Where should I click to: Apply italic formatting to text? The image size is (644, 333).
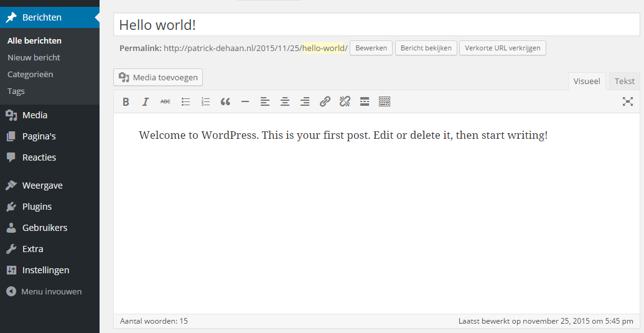tap(146, 102)
